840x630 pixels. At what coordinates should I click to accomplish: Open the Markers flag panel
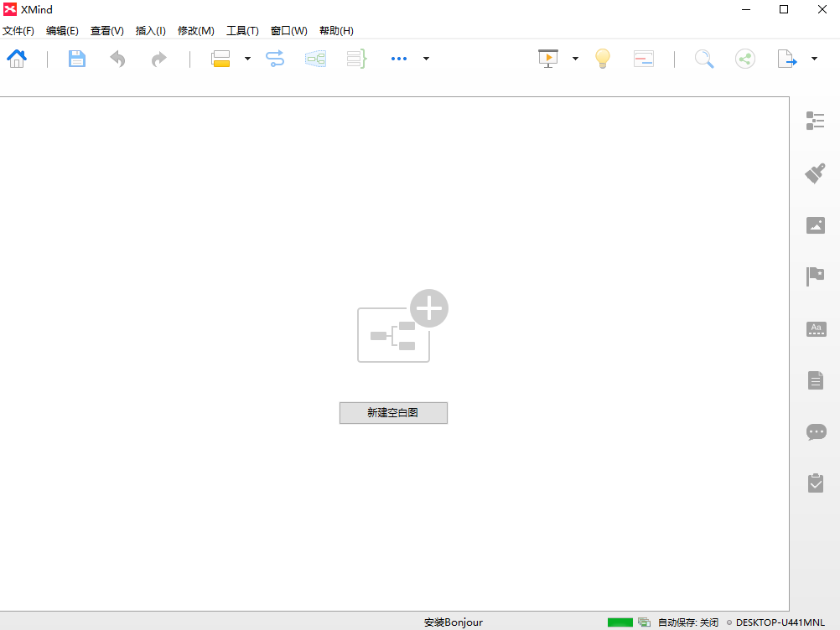point(816,276)
